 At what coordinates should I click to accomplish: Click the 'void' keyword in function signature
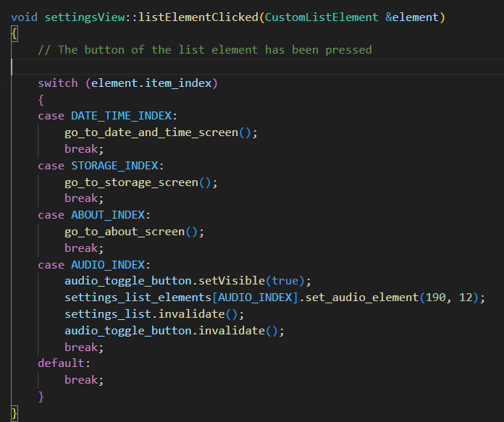point(24,17)
